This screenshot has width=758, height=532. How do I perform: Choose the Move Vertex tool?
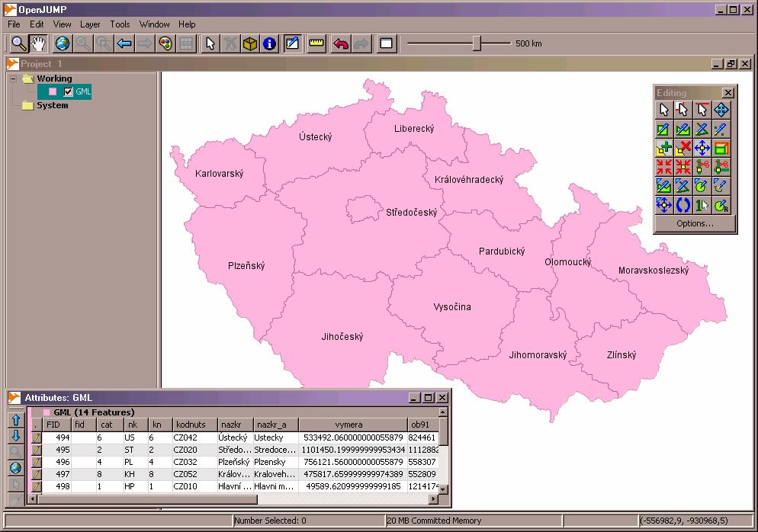click(702, 148)
